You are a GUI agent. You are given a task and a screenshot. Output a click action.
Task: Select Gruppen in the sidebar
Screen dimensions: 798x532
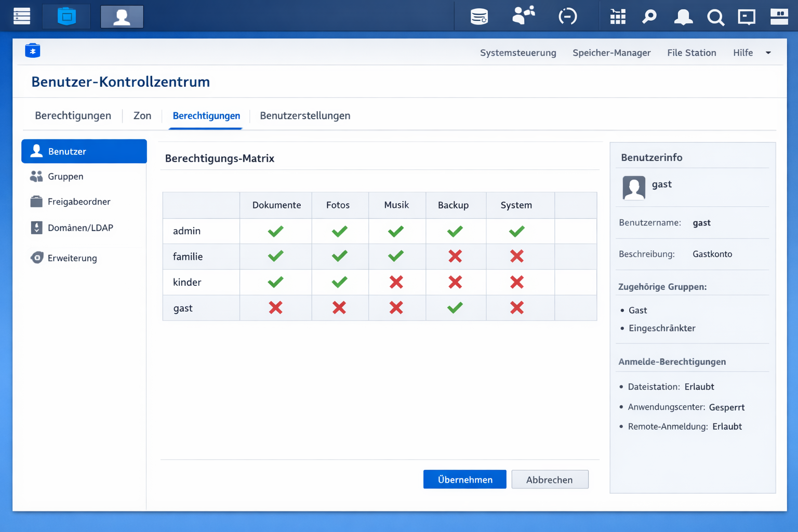tap(64, 176)
